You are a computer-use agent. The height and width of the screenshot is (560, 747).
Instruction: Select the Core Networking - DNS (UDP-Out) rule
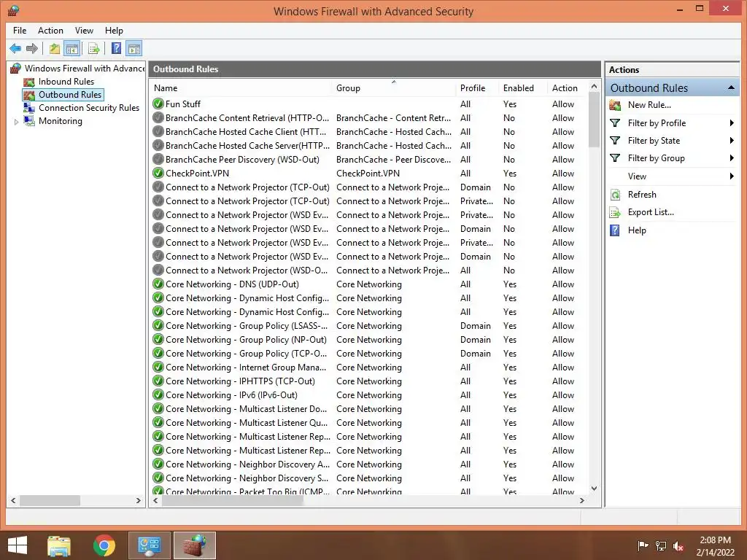pos(369,284)
